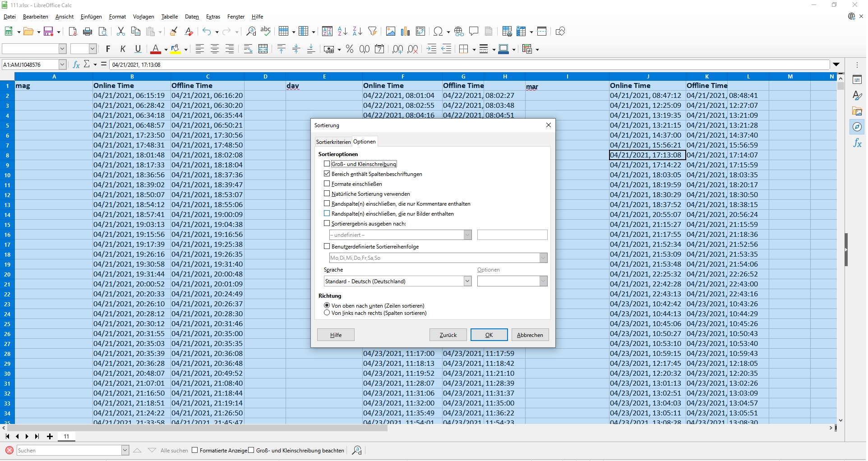Viewport: 868px width, 461px height.
Task: Click the Sort descending icon
Action: pyautogui.click(x=357, y=31)
